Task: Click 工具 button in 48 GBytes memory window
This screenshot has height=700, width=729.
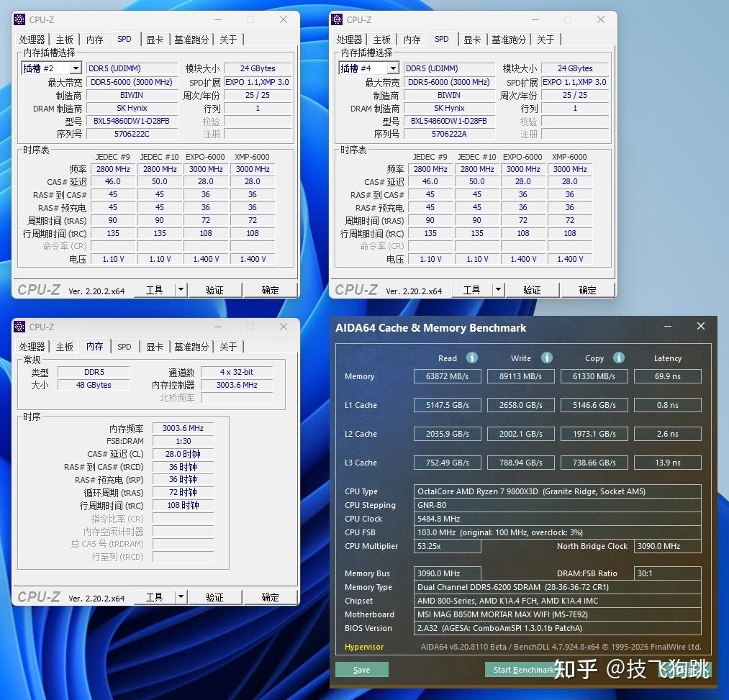Action: (154, 597)
